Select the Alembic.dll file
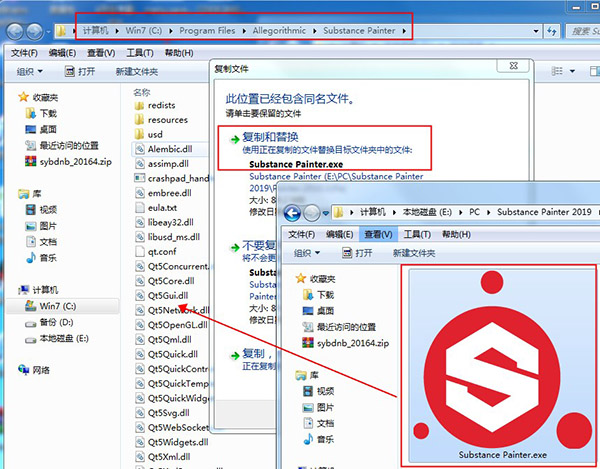This screenshot has height=469, width=600. pos(170,149)
